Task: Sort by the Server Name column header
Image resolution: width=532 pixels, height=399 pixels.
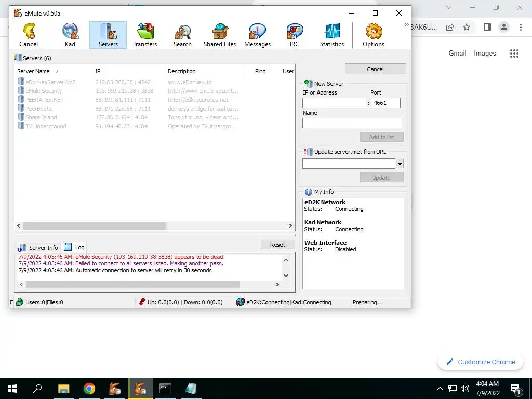Action: coord(54,71)
